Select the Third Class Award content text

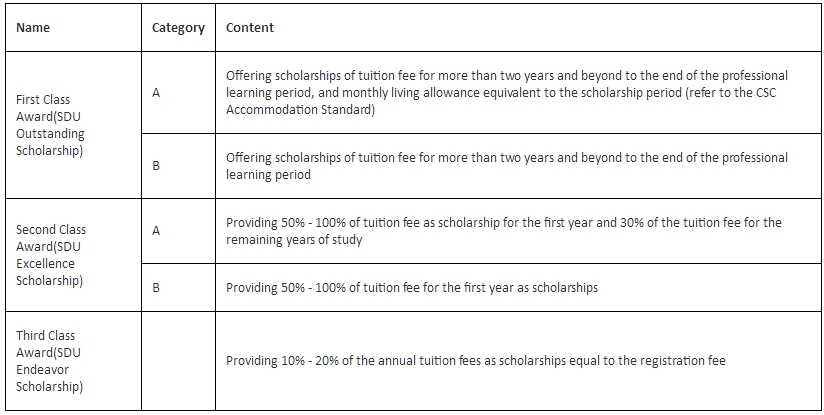[x=475, y=361]
